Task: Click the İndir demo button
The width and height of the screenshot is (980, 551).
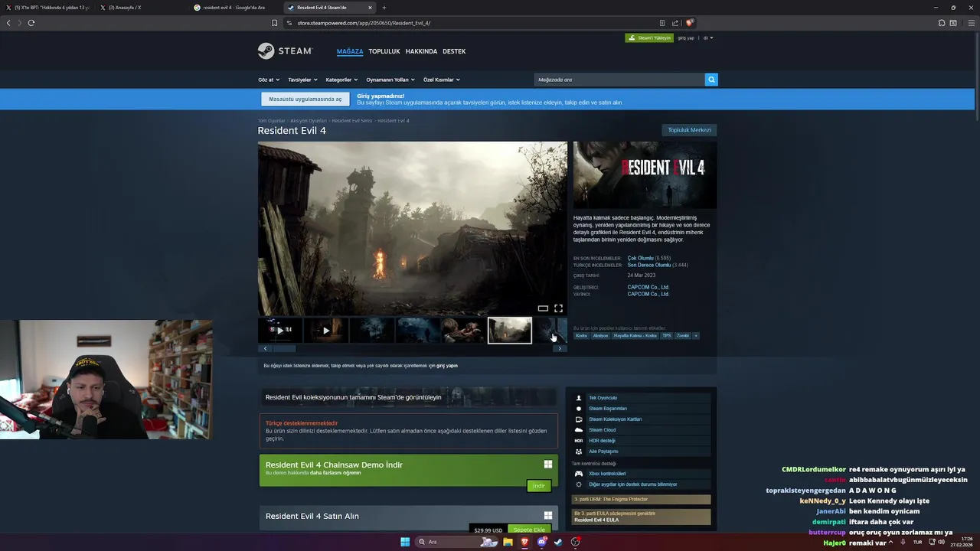Action: pos(539,486)
